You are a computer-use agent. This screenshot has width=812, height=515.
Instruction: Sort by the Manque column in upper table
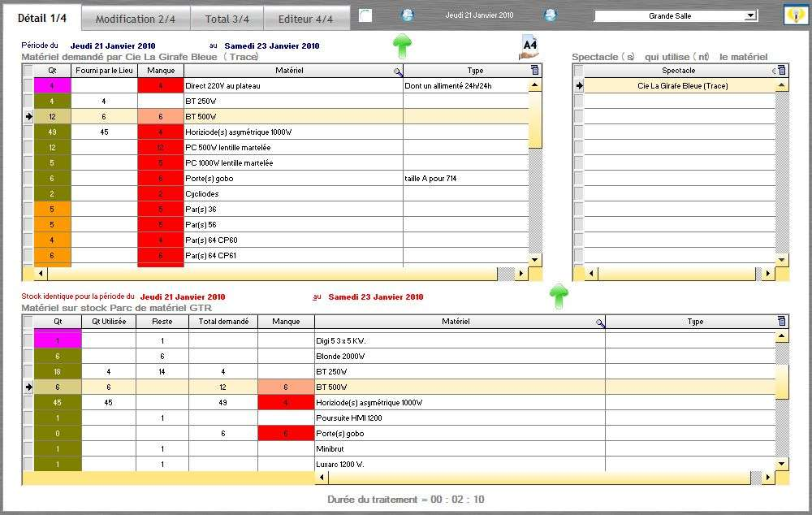161,71
